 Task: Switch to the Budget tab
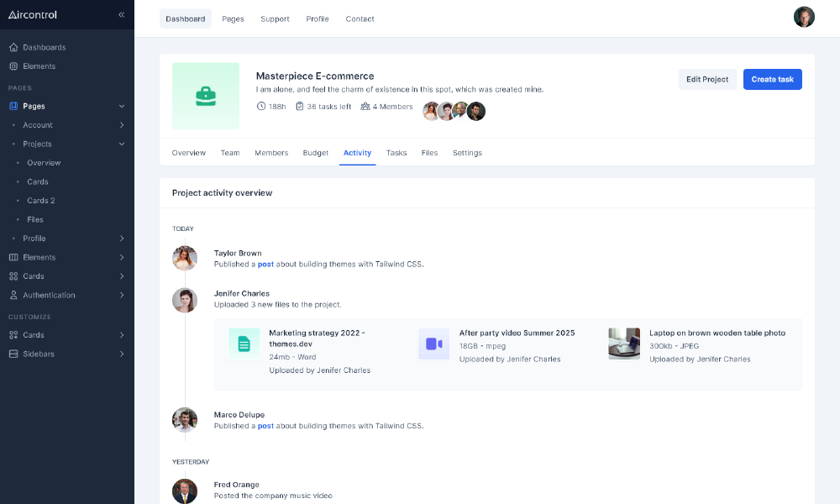click(316, 153)
